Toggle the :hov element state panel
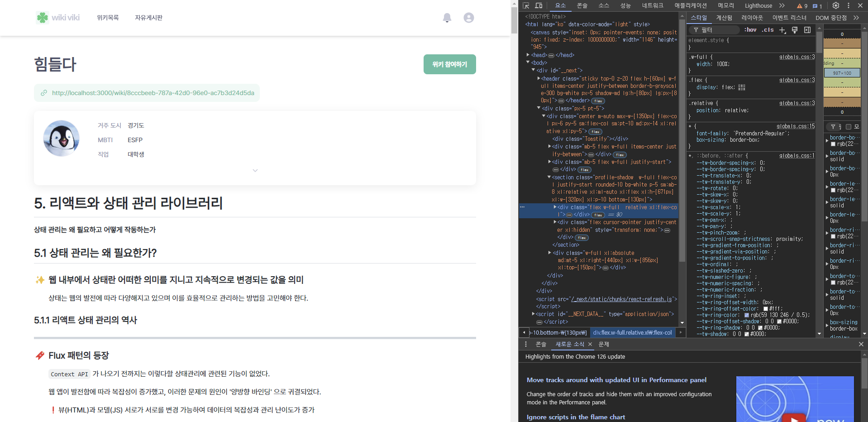This screenshot has height=422, width=868. pyautogui.click(x=750, y=30)
